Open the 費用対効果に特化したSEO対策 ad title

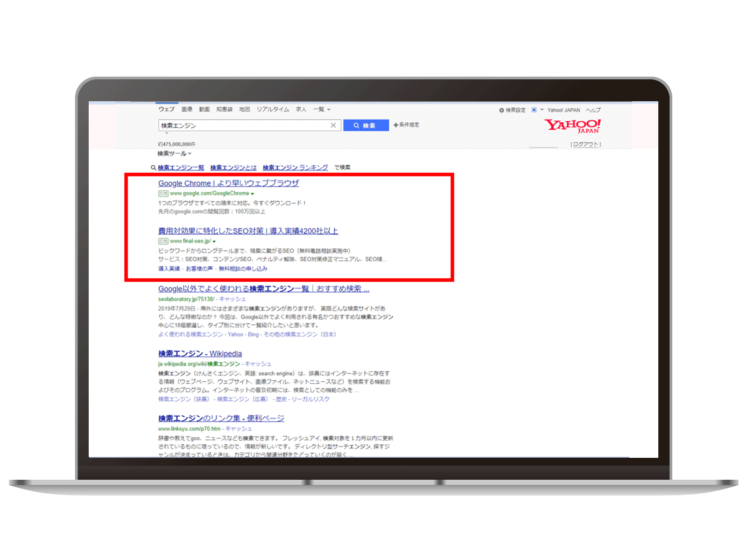[x=248, y=231]
